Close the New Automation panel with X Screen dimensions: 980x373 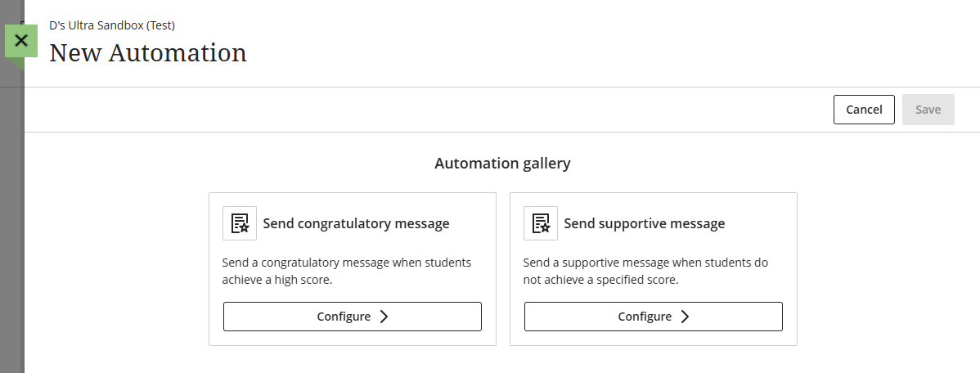point(21,40)
